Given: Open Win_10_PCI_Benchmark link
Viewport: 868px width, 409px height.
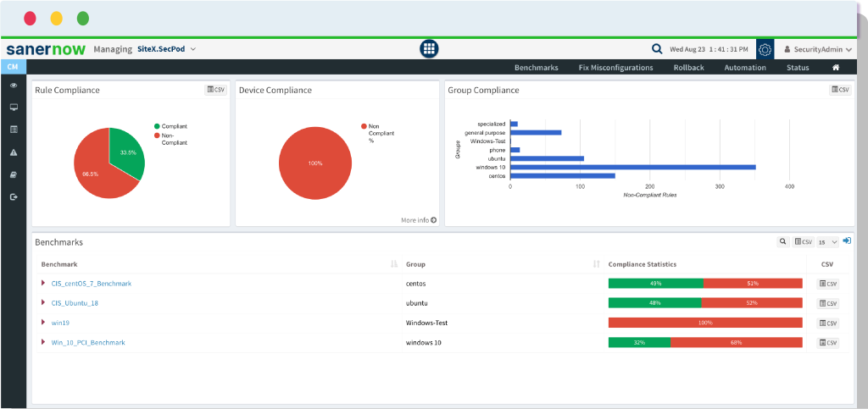Looking at the screenshot, I should pos(88,343).
